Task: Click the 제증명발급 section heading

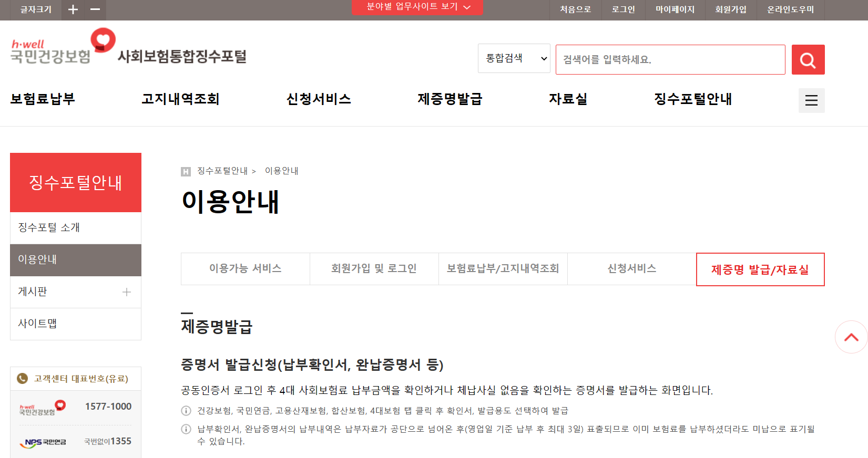Action: pos(217,327)
